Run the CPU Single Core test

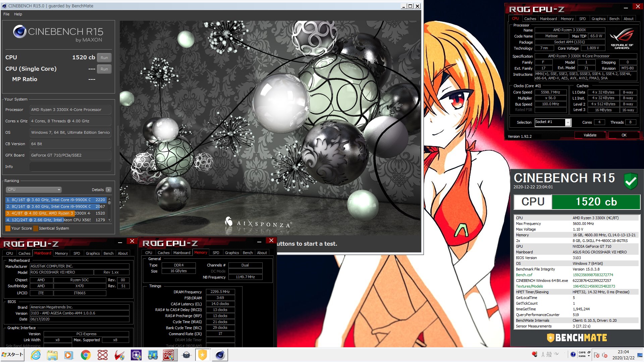104,69
